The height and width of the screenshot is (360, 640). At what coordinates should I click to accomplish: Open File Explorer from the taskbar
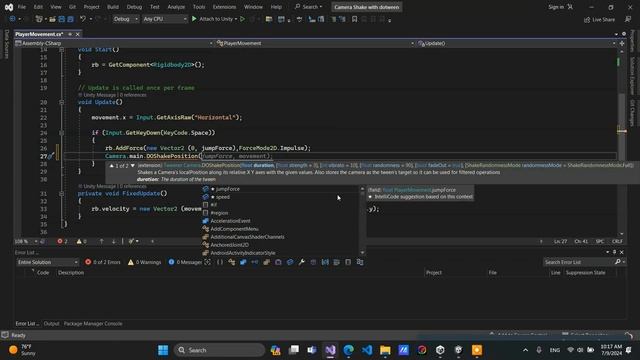pos(385,350)
